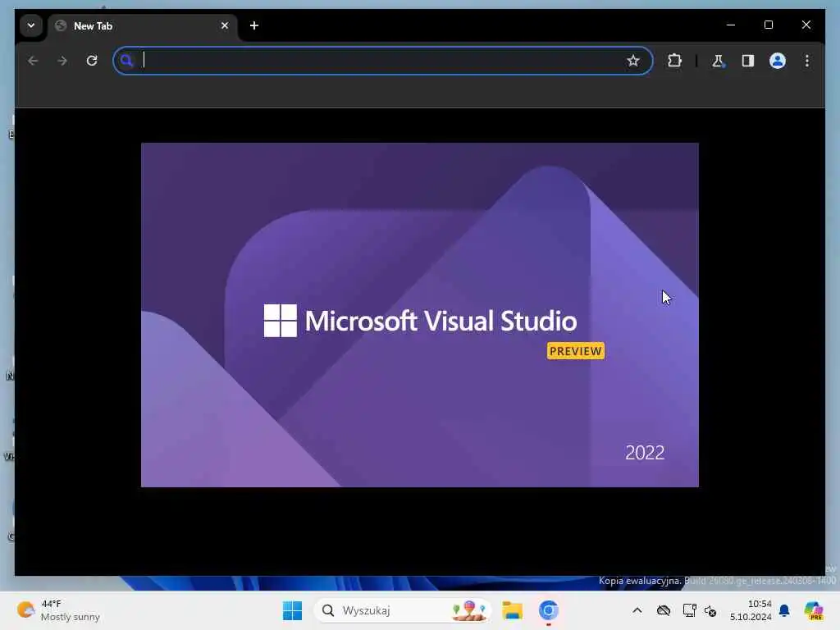Click the muted volume tray icon

coord(710,610)
